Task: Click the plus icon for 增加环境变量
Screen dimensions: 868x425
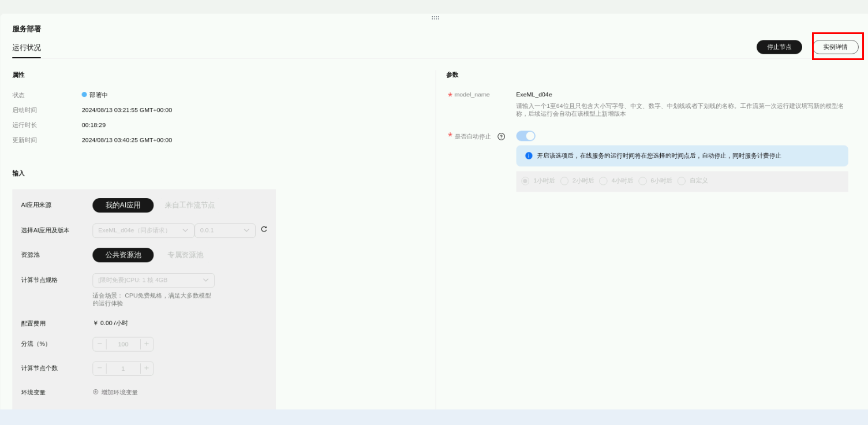Action: click(96, 392)
